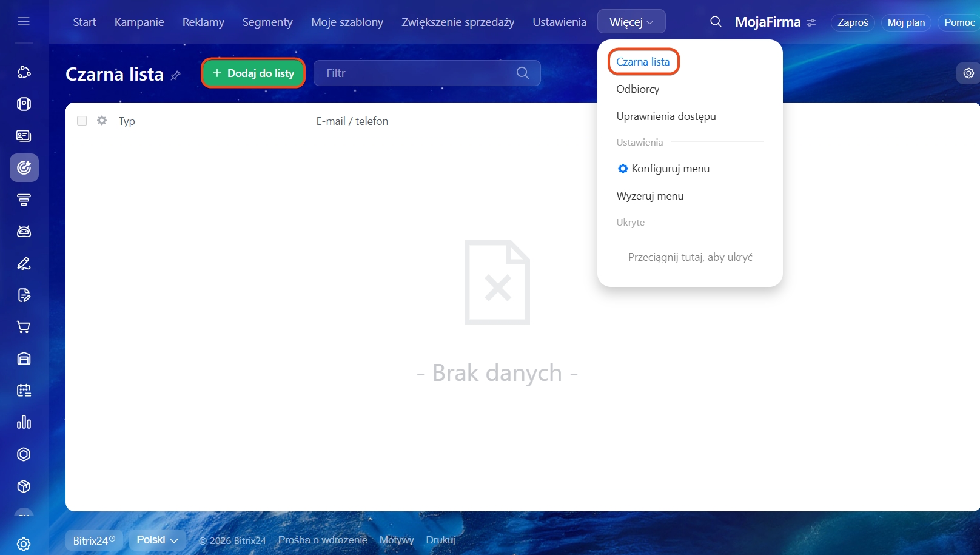This screenshot has width=980, height=555.
Task: Open the hamburger menu in the sidebar
Action: [x=24, y=22]
